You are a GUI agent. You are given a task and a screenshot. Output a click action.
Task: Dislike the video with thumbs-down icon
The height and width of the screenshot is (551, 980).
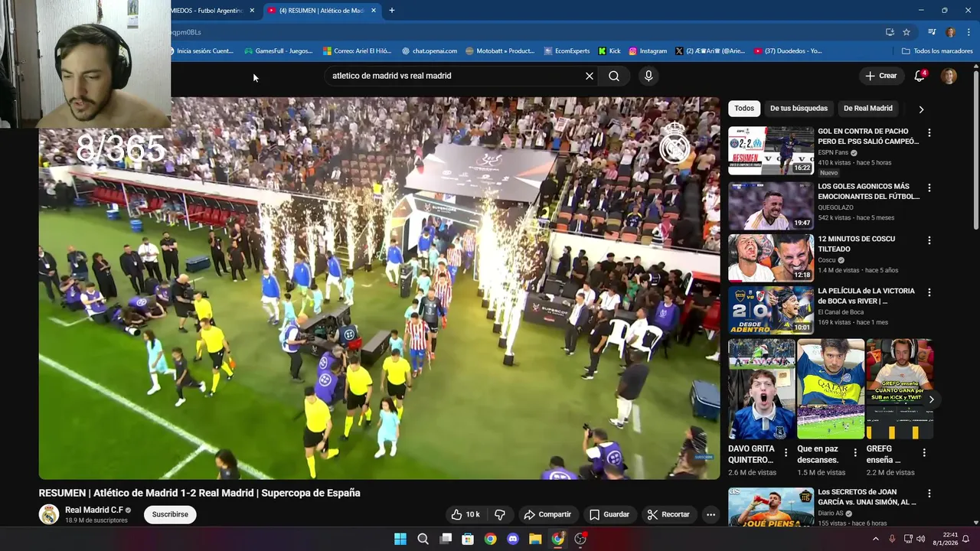[500, 514]
